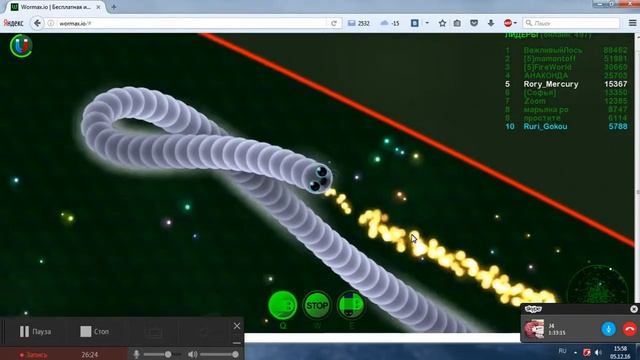Open the system tray volume icon
The height and width of the screenshot is (360, 640).
tap(598, 352)
